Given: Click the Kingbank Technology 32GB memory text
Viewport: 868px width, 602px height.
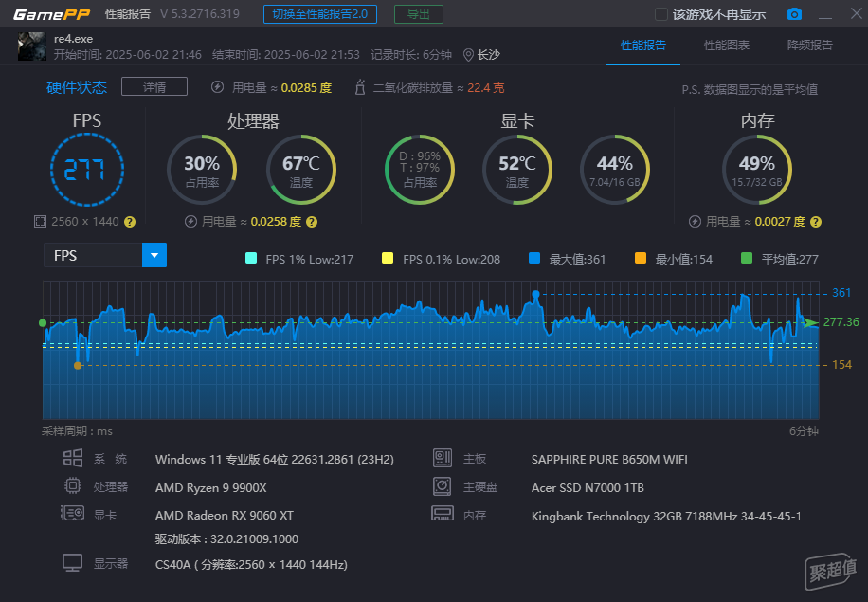Looking at the screenshot, I should pyautogui.click(x=666, y=516).
